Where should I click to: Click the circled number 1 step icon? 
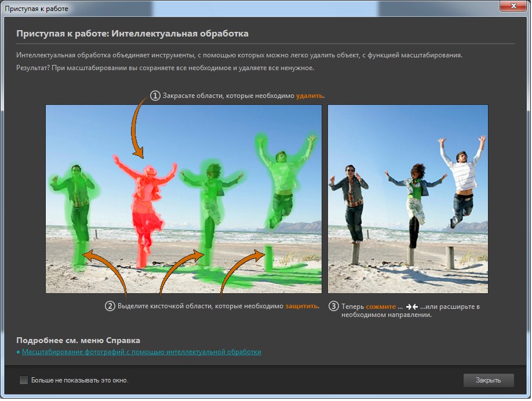pyautogui.click(x=155, y=96)
